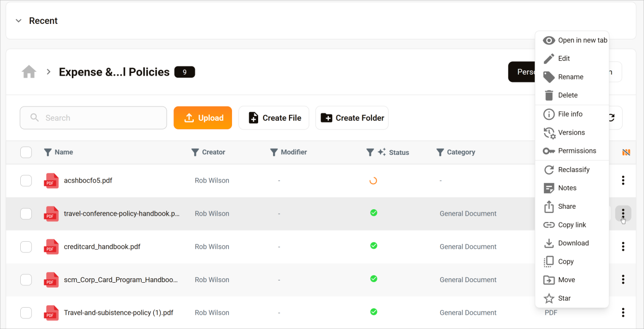
Task: Check the box for creditcard_handbook.pdf
Action: point(26,246)
